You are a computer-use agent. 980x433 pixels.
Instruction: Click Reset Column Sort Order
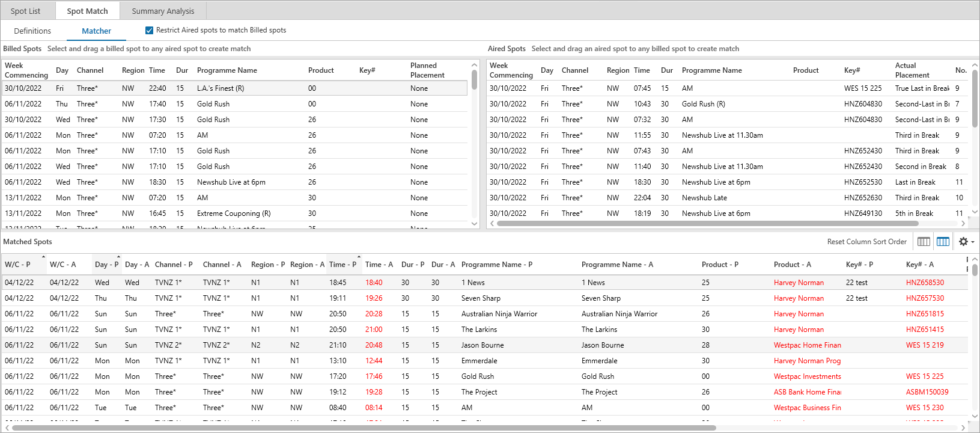click(866, 242)
